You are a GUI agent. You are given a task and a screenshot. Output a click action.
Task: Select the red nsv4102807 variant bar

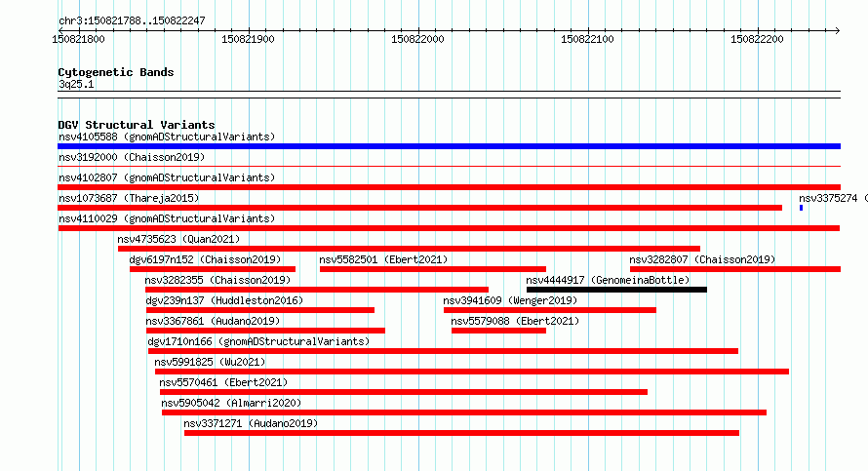(449, 187)
